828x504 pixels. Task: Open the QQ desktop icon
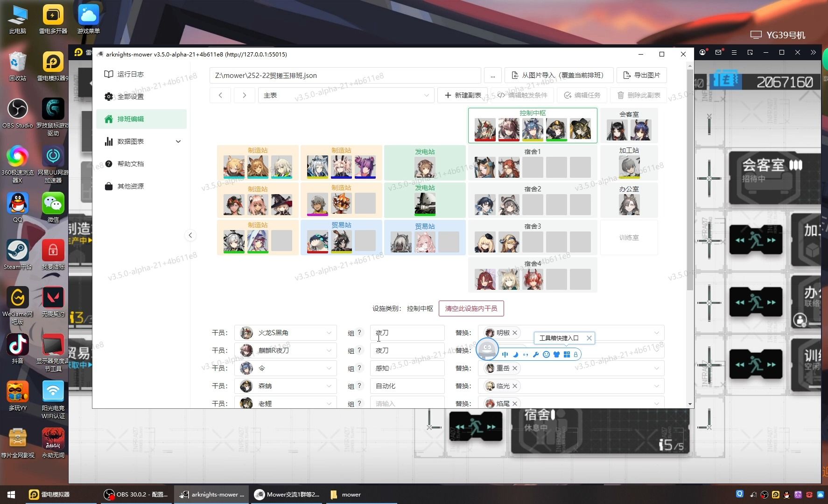pos(18,208)
